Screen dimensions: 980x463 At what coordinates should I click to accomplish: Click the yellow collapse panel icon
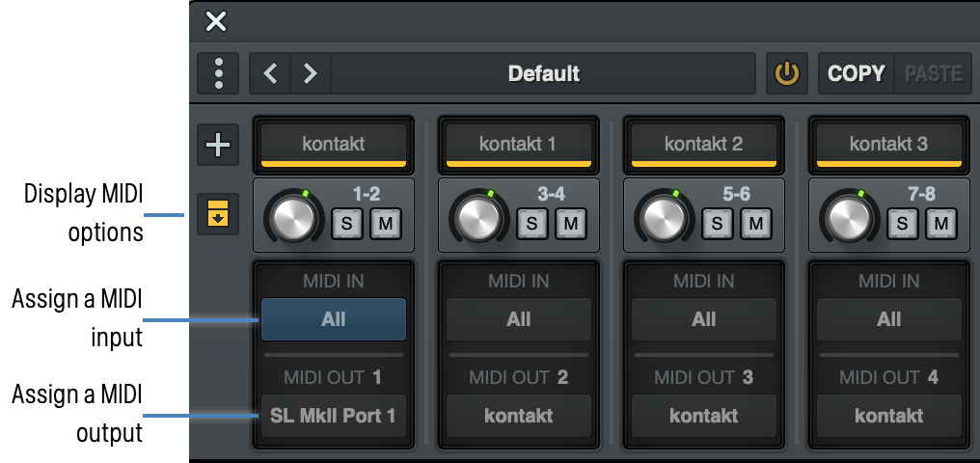[219, 214]
